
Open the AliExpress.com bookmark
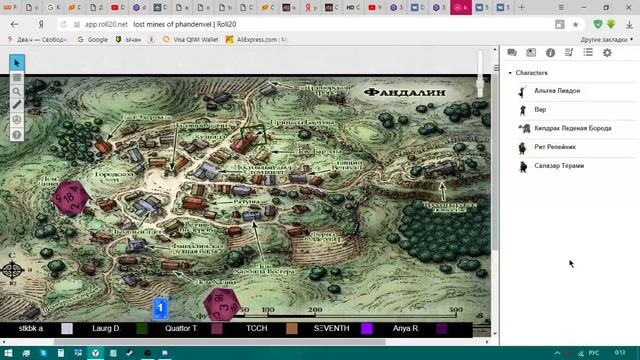click(257, 40)
